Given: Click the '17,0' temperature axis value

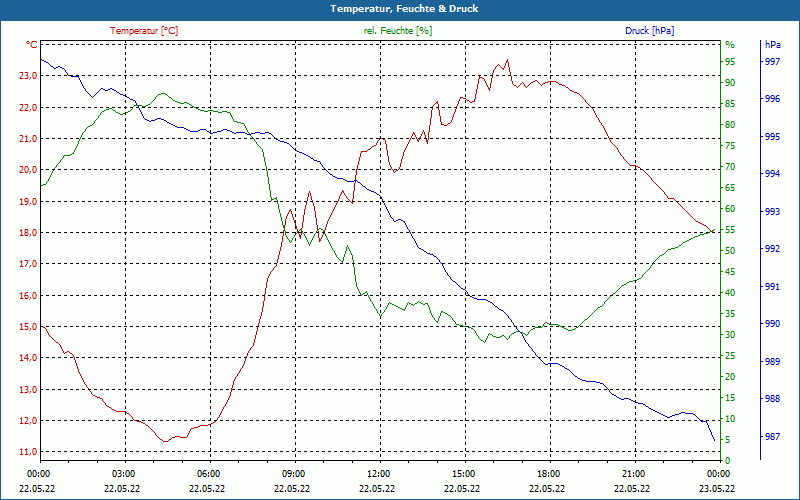Looking at the screenshot, I should tap(28, 264).
